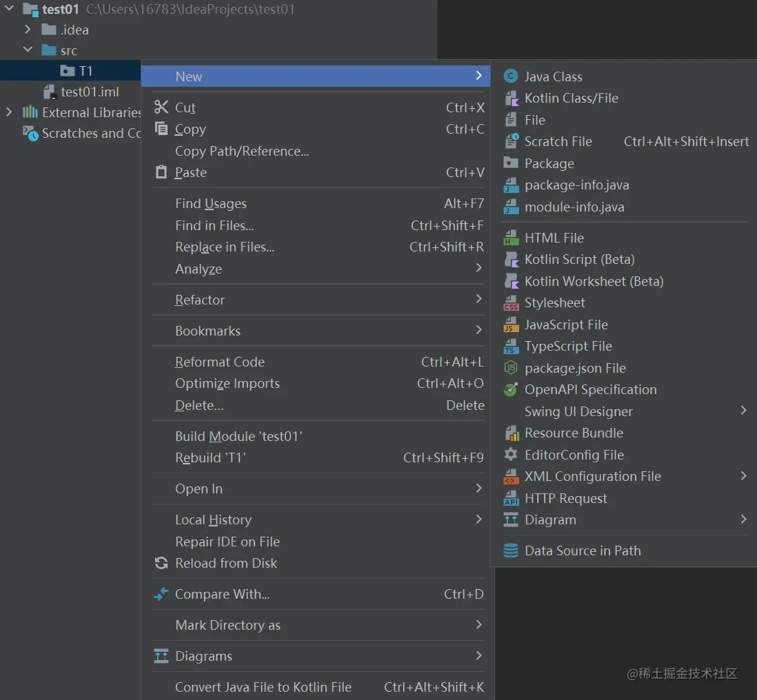Click the File icon in New submenu
This screenshot has width=757, height=700.
(x=511, y=120)
